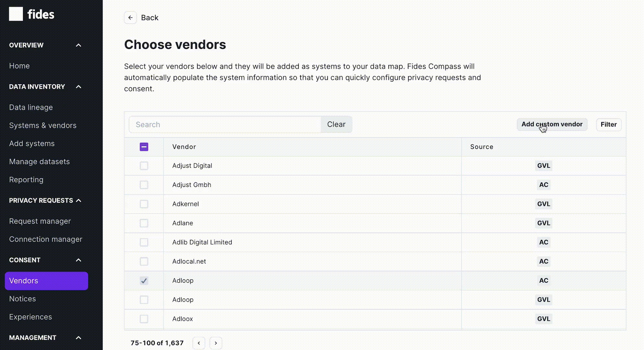Select Adlib Digital Limited checkbox

(144, 242)
